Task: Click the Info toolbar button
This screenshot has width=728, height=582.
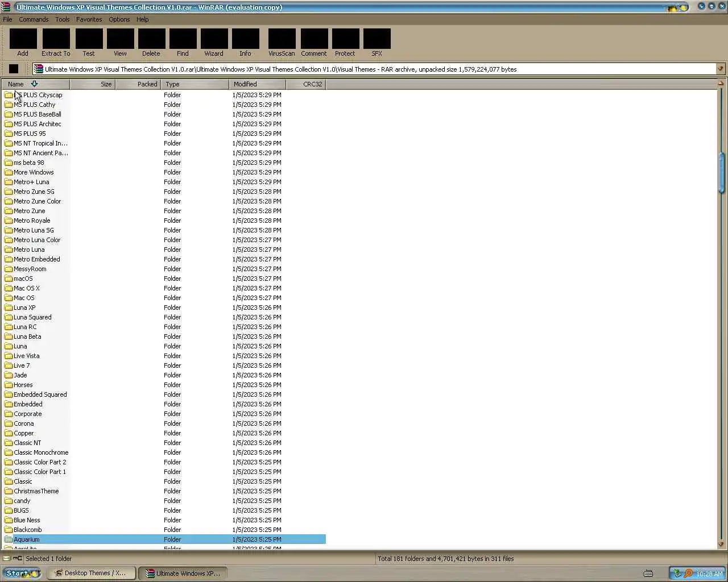Action: (x=245, y=43)
